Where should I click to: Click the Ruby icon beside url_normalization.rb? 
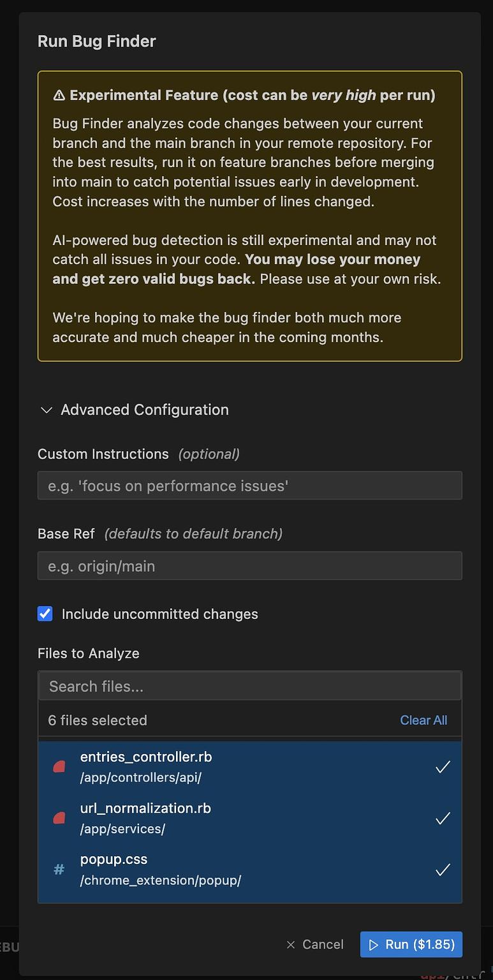point(59,818)
